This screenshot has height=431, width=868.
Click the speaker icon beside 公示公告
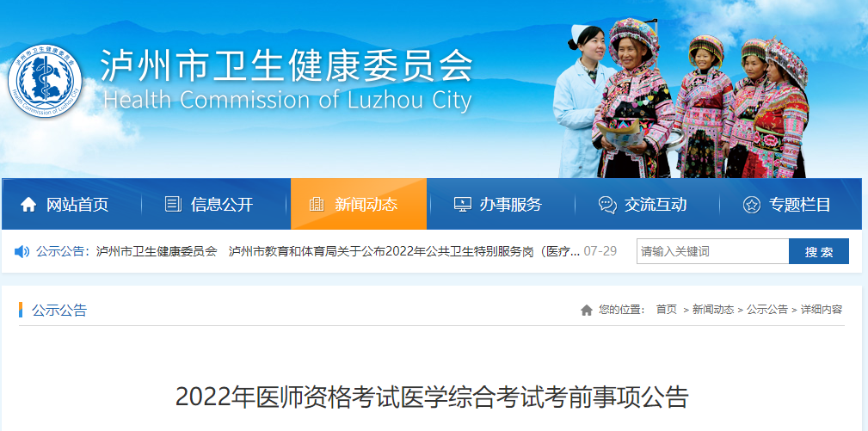click(22, 252)
